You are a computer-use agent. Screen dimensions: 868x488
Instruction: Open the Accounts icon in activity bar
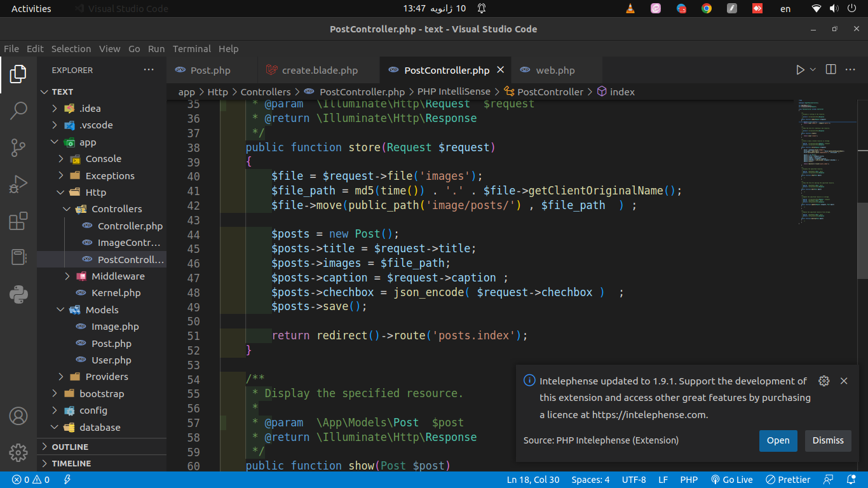pos(18,416)
